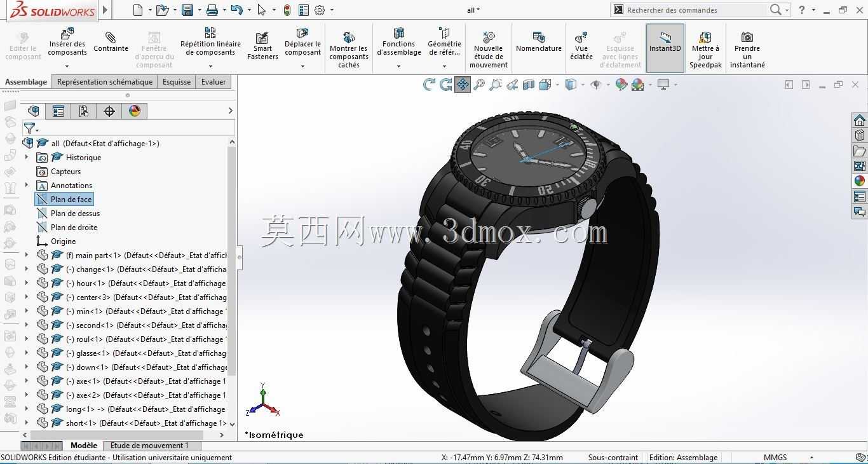Open Fonctions d'assemblage tool
This screenshot has width=868, height=464.
(x=398, y=42)
